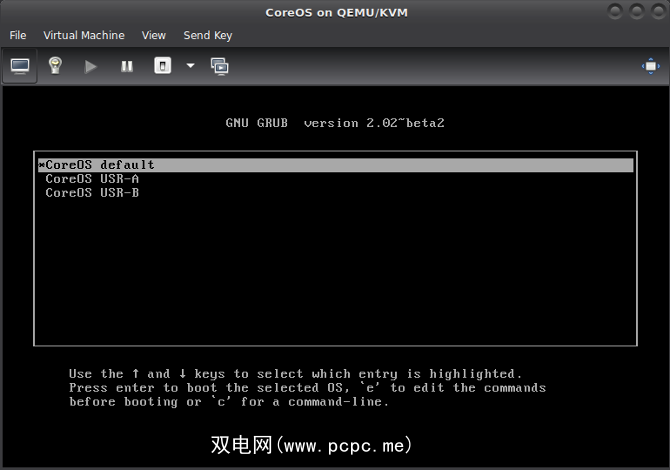Select the CoreOS default boot entry

[335, 165]
